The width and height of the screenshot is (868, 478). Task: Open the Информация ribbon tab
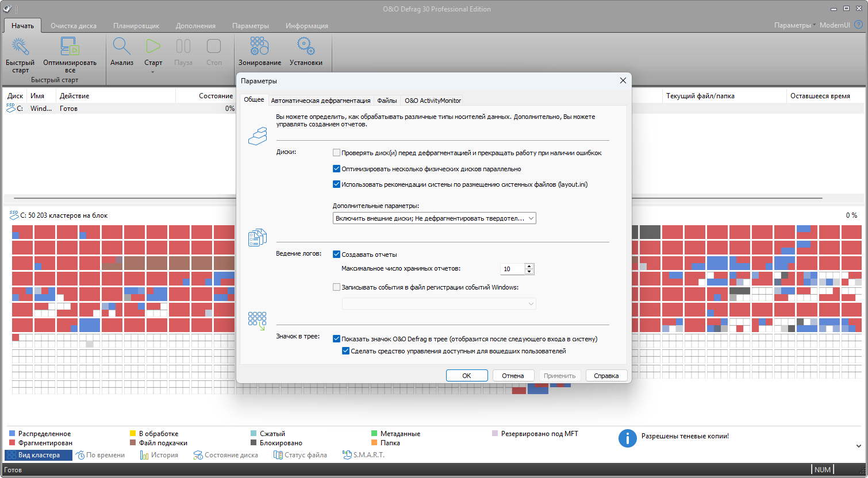(x=307, y=26)
